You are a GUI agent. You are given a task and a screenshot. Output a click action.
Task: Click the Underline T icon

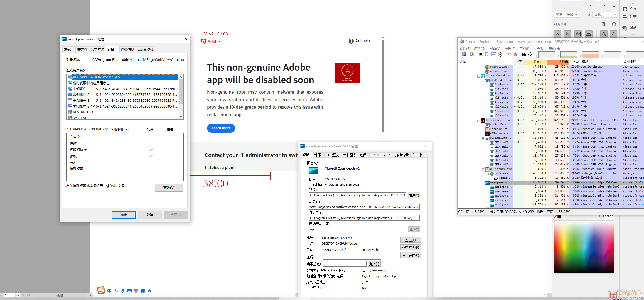pyautogui.click(x=606, y=6)
